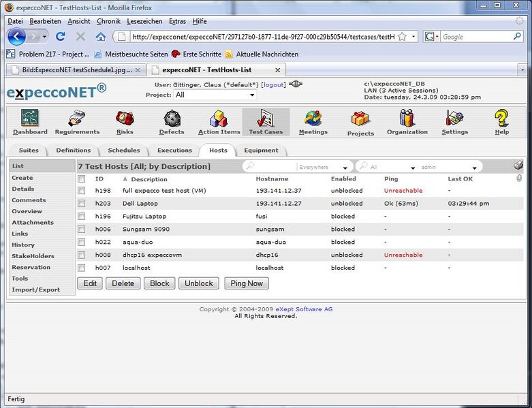
Task: Open the Lesezeichen menu
Action: [x=144, y=21]
